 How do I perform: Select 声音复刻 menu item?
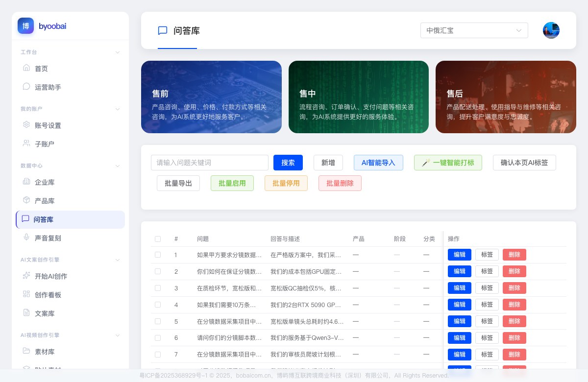click(x=70, y=238)
